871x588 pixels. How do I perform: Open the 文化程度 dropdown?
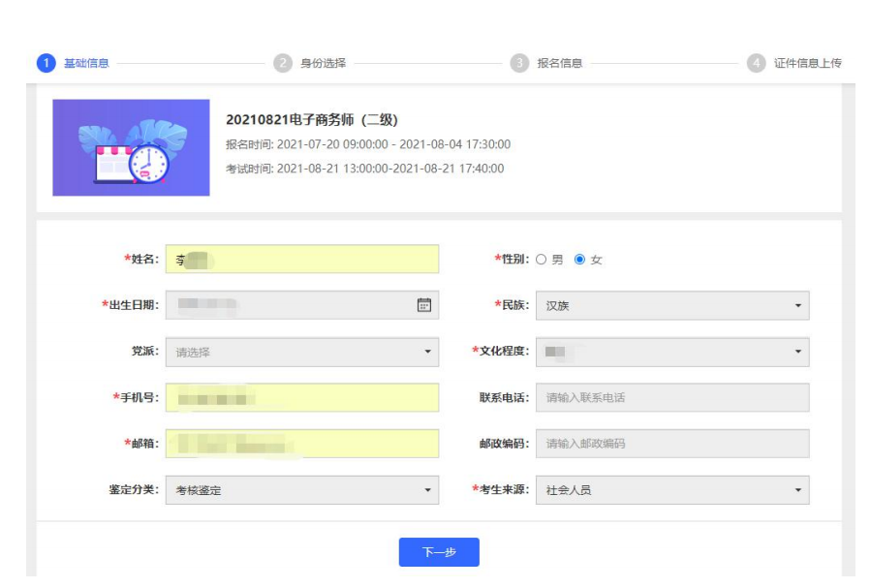[671, 352]
